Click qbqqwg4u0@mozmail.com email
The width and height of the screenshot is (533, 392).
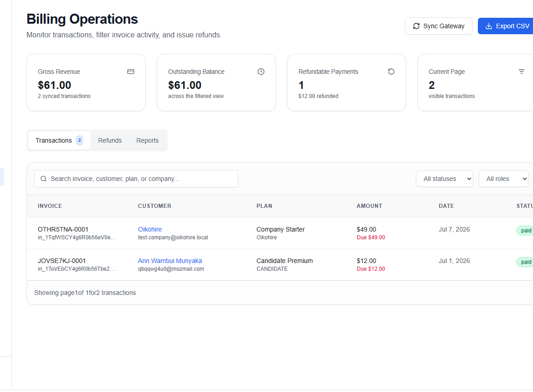[171, 269]
